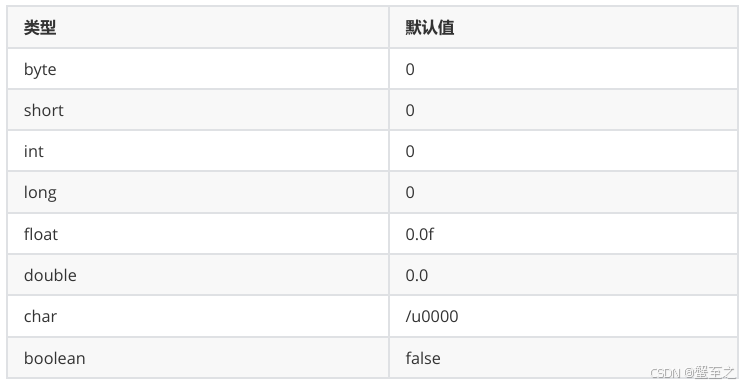747x386 pixels.
Task: Click the CSDN watermark text
Action: [665, 373]
